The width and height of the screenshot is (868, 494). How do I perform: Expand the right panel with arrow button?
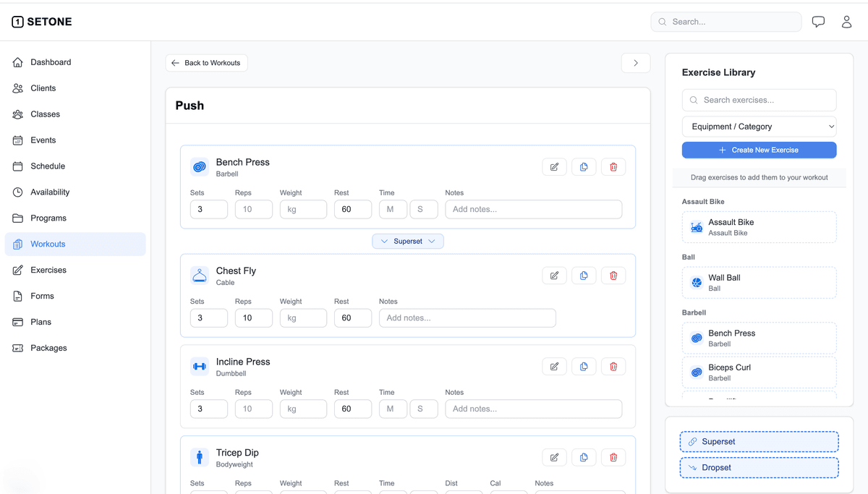click(x=636, y=63)
